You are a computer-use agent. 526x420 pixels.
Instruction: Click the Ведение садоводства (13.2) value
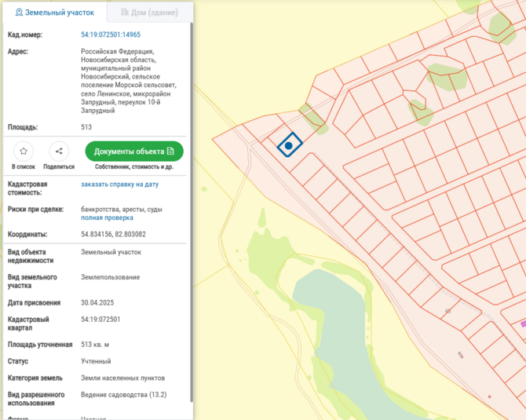(123, 394)
